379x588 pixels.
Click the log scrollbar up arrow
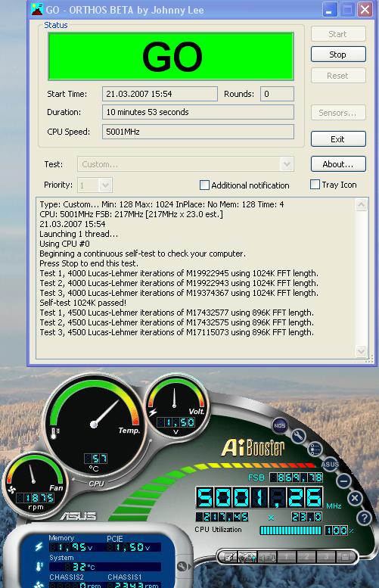pyautogui.click(x=361, y=205)
